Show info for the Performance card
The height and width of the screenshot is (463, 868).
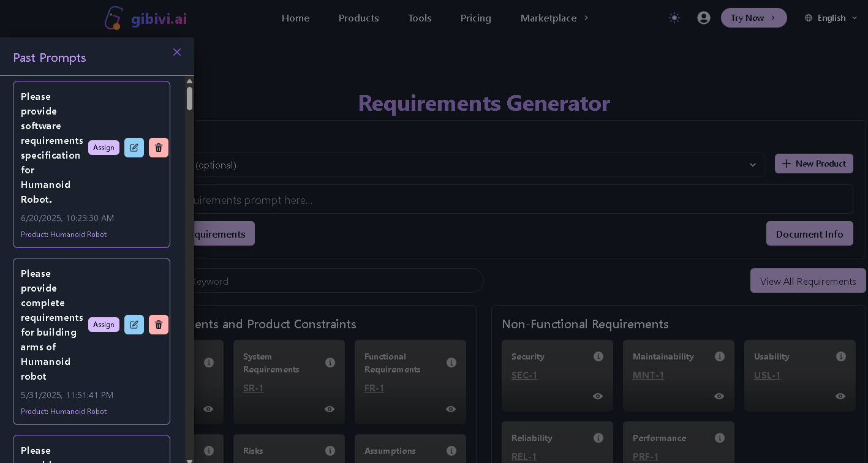720,438
